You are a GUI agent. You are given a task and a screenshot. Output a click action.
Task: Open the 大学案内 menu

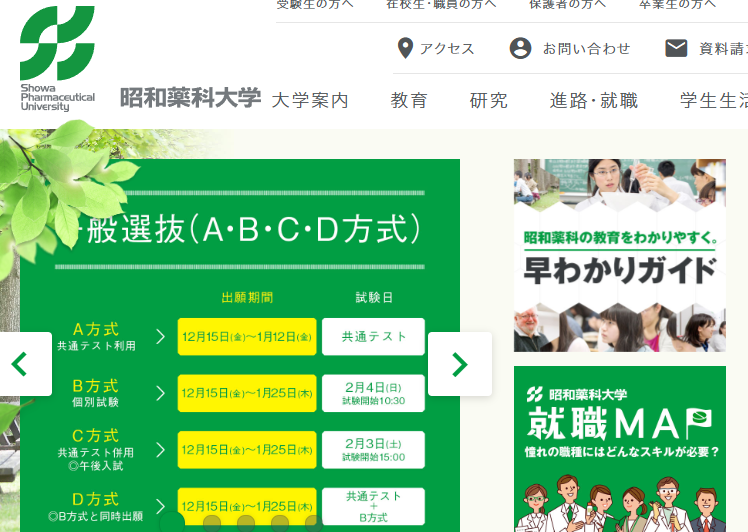tap(310, 101)
